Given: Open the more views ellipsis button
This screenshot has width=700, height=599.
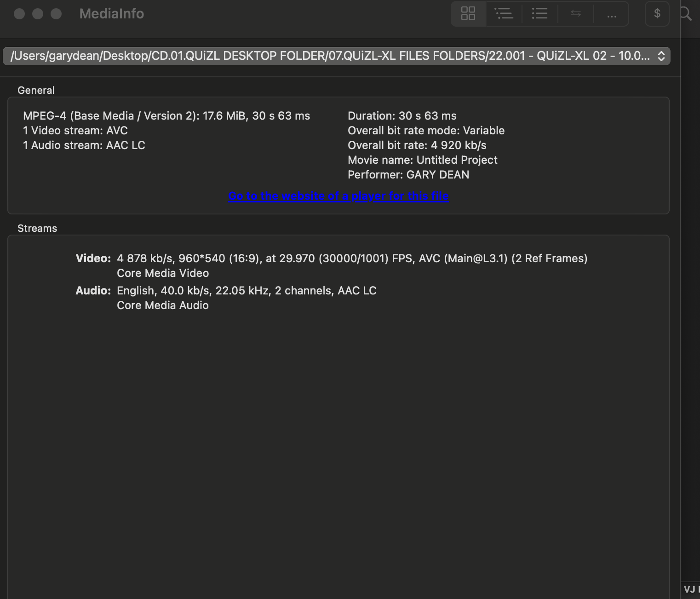Looking at the screenshot, I should coord(611,14).
